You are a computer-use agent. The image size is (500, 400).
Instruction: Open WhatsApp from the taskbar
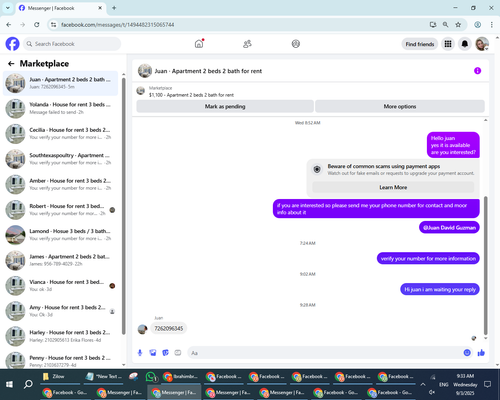pos(151,377)
